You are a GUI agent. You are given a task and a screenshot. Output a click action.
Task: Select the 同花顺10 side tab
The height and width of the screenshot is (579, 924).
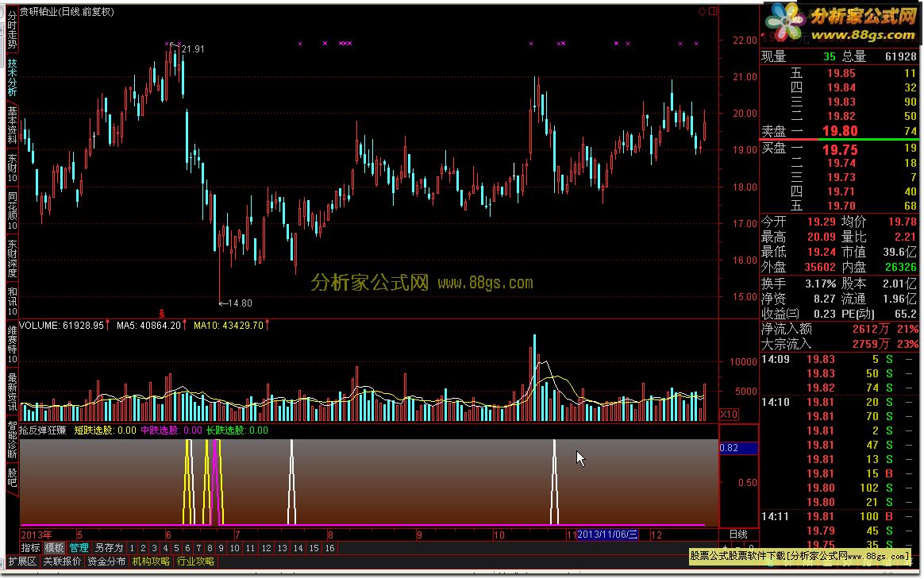[x=12, y=210]
